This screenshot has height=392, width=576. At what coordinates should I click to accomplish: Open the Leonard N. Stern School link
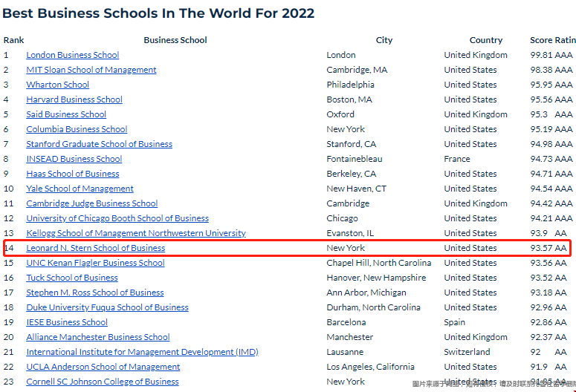[95, 248]
